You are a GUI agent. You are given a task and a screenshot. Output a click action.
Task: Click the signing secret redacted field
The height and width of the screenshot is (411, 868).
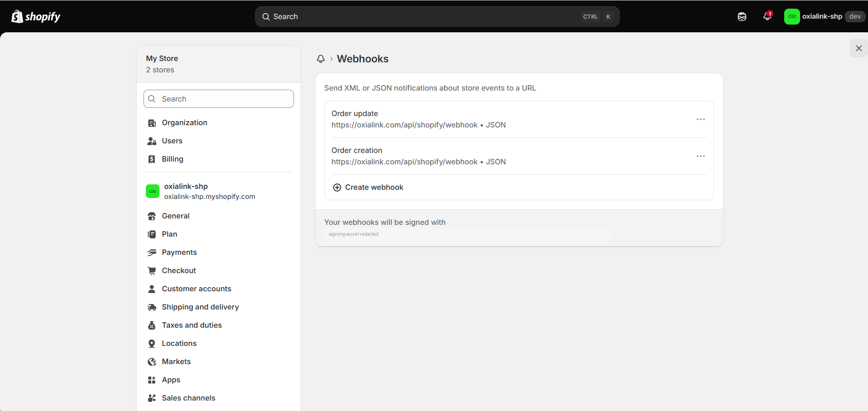coord(467,234)
